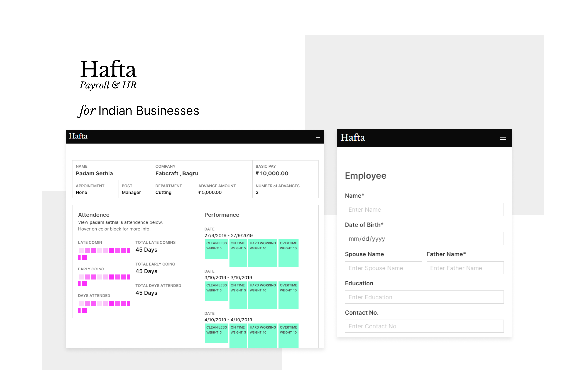Viewport: 581px width, 392px height.
Task: Click the Date of Birth field
Action: [424, 239]
